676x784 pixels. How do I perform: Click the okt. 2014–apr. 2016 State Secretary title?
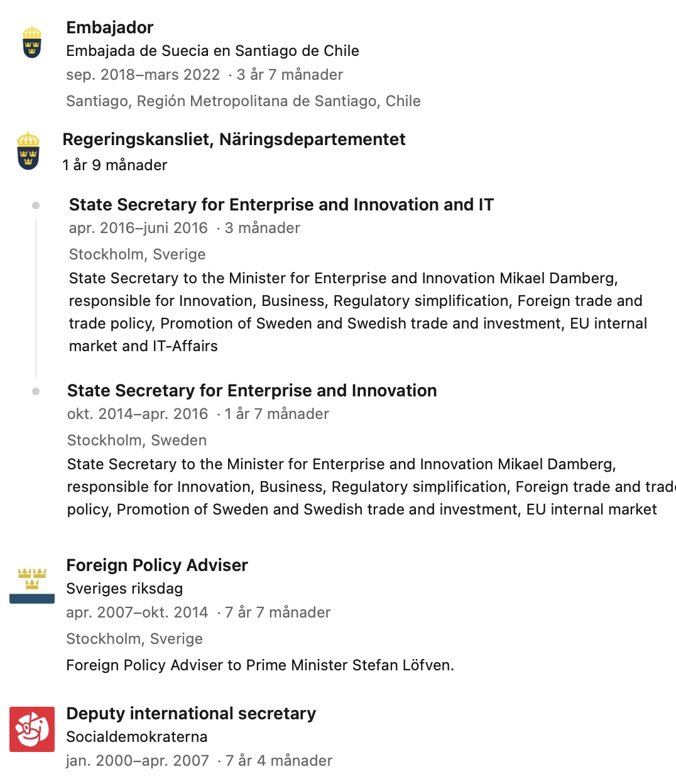pyautogui.click(x=252, y=391)
